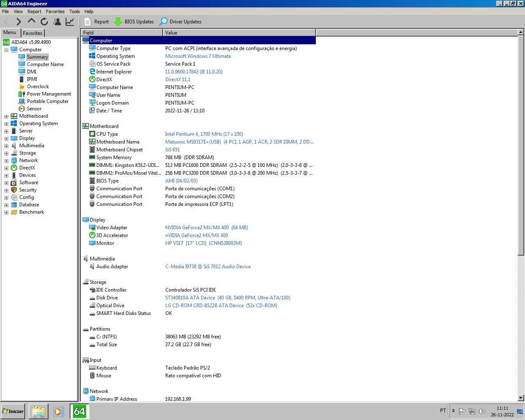Click the Database tree icon
Screen dimensions: 525x420
point(14,205)
